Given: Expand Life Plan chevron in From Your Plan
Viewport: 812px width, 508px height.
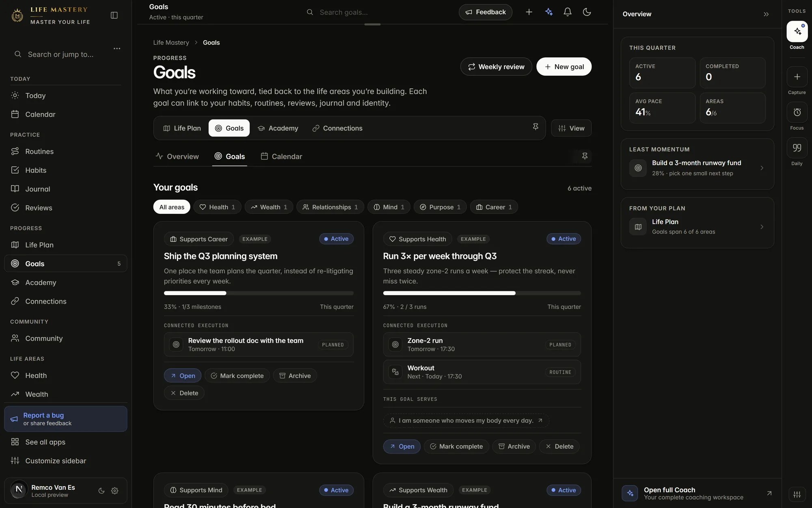Looking at the screenshot, I should pyautogui.click(x=762, y=227).
